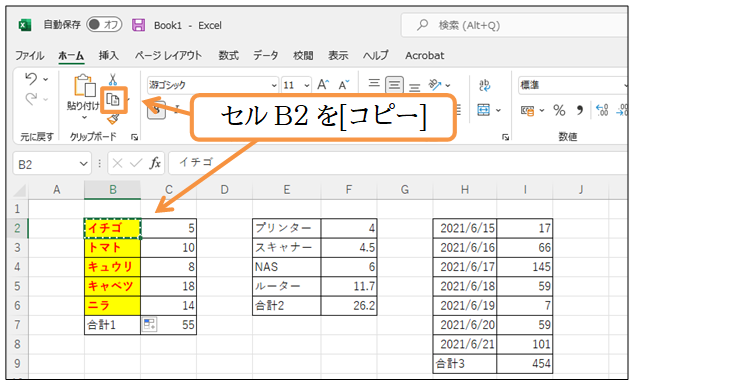Switch to the 数式 tab
This screenshot has width=756, height=384.
tap(229, 55)
